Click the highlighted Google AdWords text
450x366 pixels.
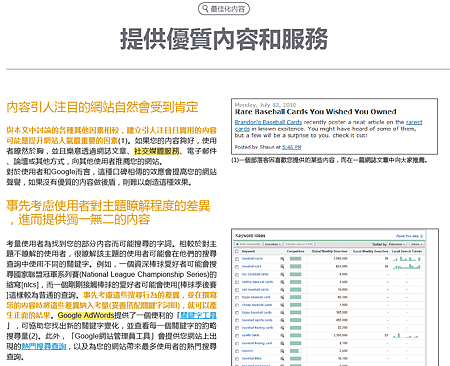86,315
